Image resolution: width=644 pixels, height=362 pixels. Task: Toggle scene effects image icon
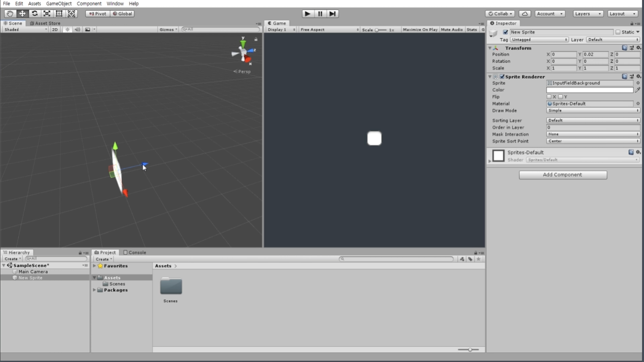[88, 29]
